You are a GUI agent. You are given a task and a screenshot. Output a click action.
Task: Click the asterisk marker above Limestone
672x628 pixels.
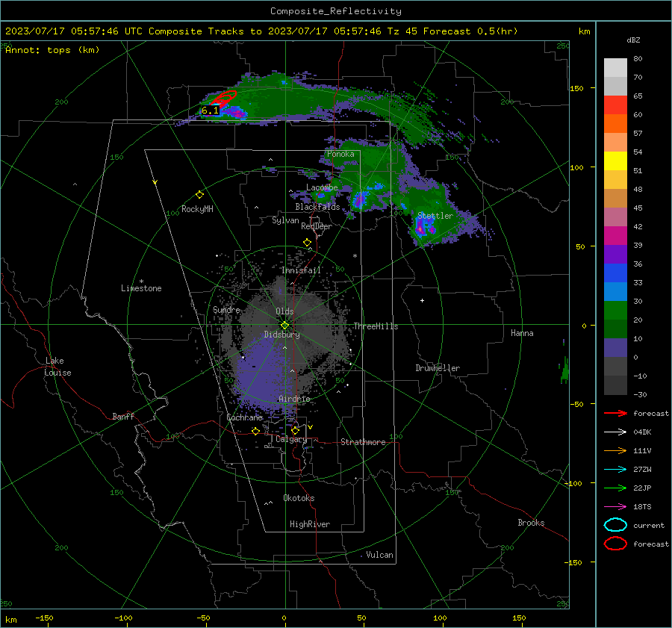tap(141, 282)
